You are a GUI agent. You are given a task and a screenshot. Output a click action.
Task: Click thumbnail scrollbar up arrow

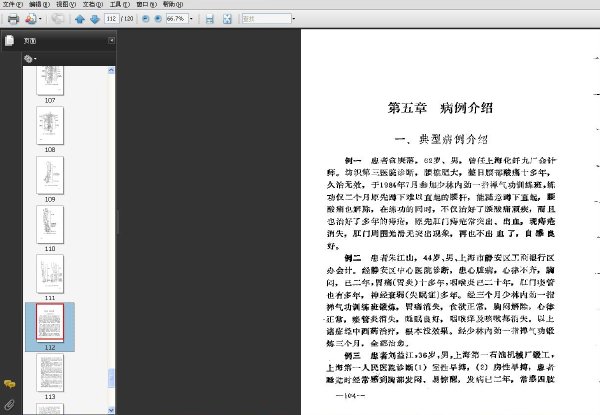pyautogui.click(x=111, y=70)
